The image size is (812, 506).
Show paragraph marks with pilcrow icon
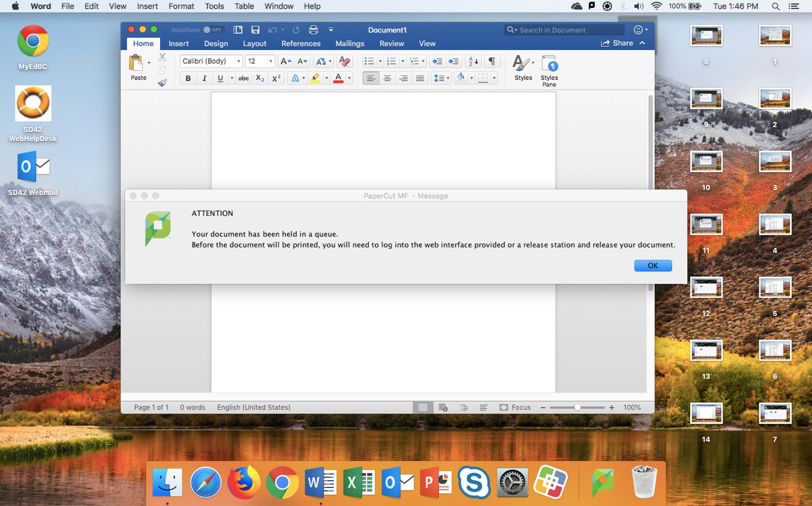tap(492, 61)
